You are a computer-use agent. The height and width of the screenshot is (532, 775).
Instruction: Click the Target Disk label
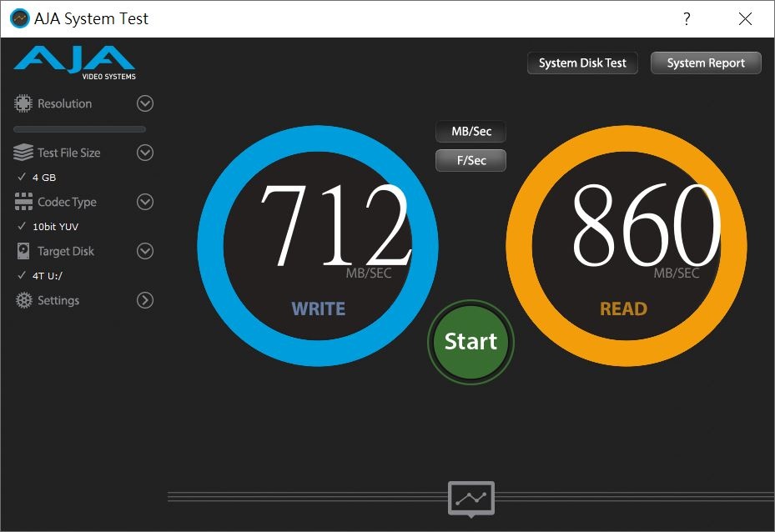click(x=66, y=252)
